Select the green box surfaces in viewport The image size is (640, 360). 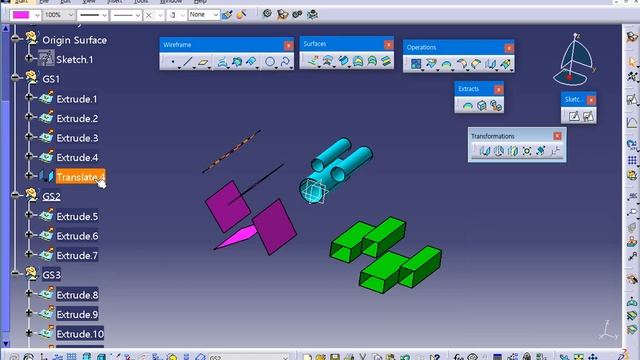[385, 255]
